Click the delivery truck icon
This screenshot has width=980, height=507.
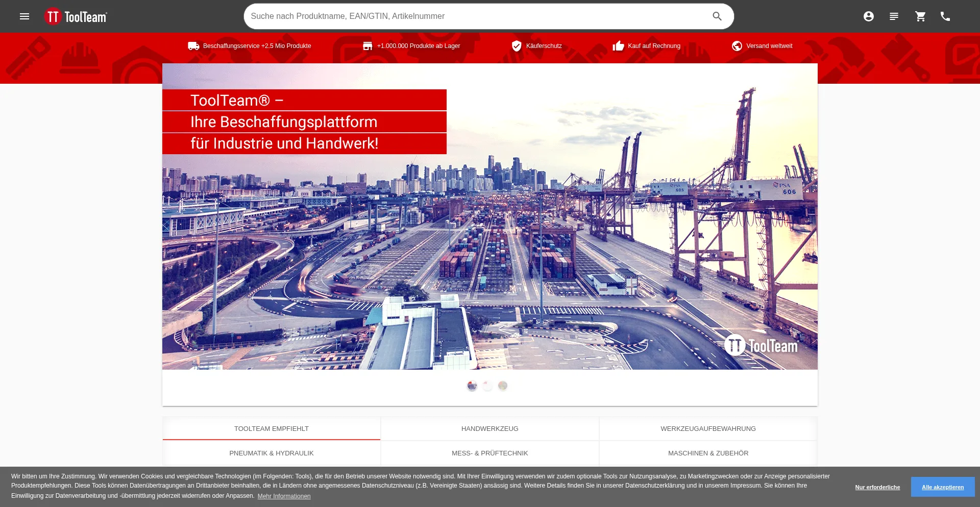click(193, 46)
